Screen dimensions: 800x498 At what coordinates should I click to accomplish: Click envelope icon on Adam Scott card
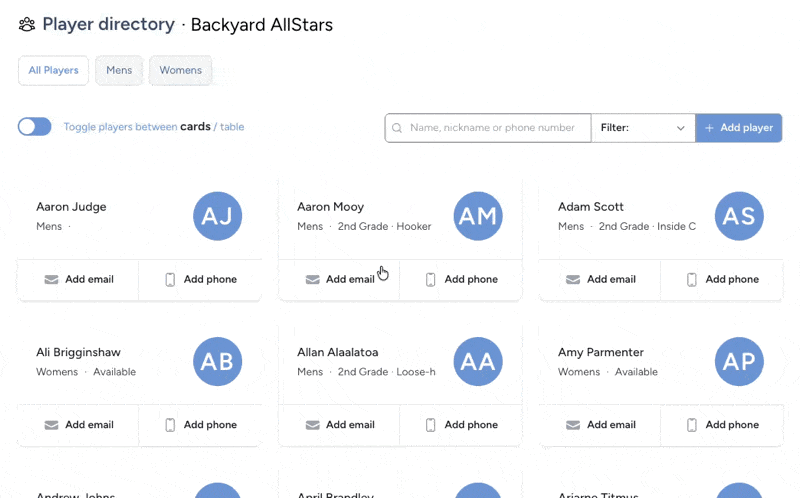[x=573, y=280]
